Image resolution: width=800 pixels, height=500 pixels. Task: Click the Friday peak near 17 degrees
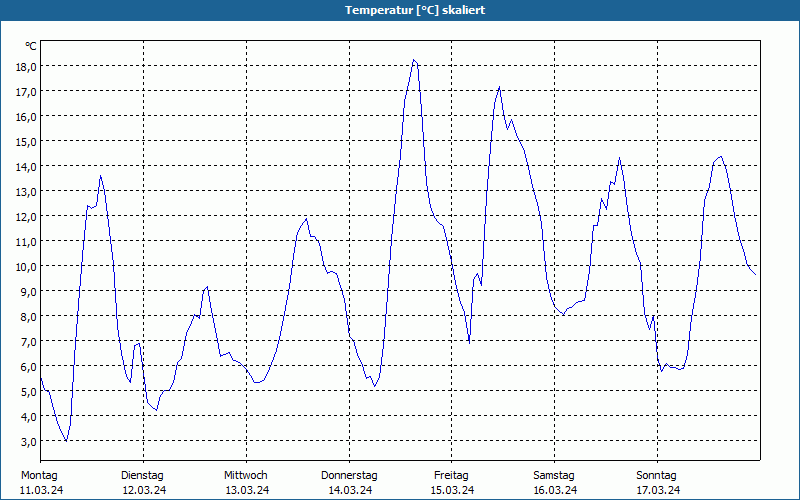point(499,87)
